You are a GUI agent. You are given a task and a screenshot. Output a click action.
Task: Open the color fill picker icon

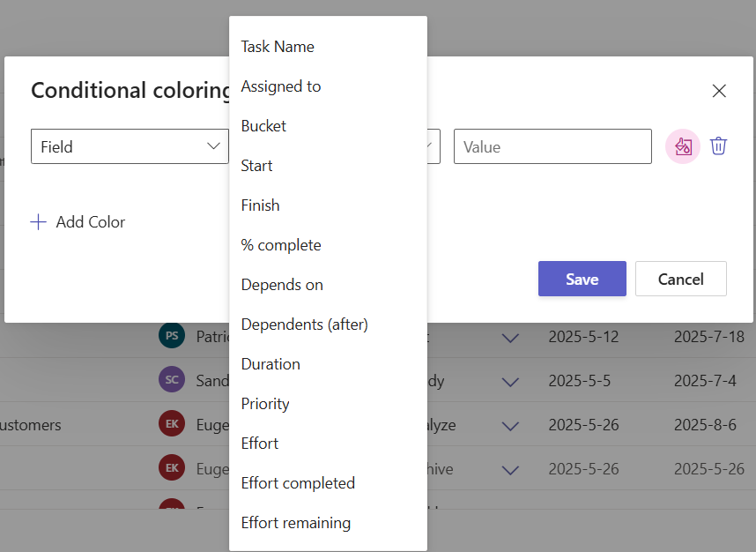682,145
